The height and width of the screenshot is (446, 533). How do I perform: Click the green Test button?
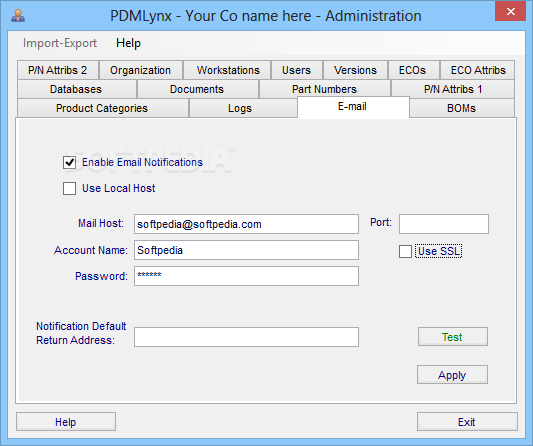pos(452,337)
